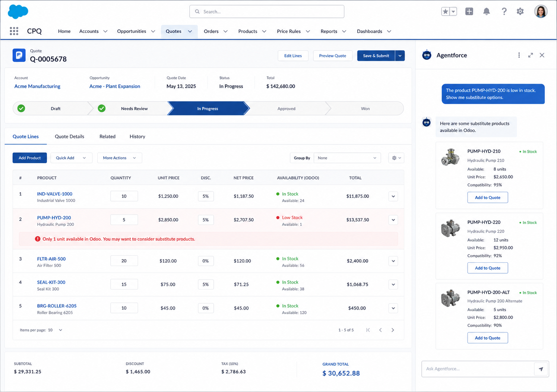The width and height of the screenshot is (557, 392).
Task: Expand row actions for IND-VALVE-1000
Action: click(x=393, y=196)
